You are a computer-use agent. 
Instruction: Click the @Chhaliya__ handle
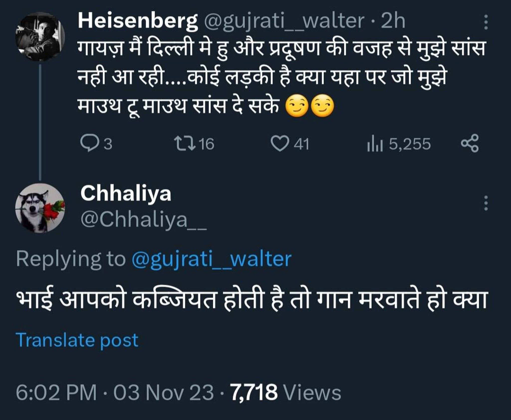pos(143,220)
